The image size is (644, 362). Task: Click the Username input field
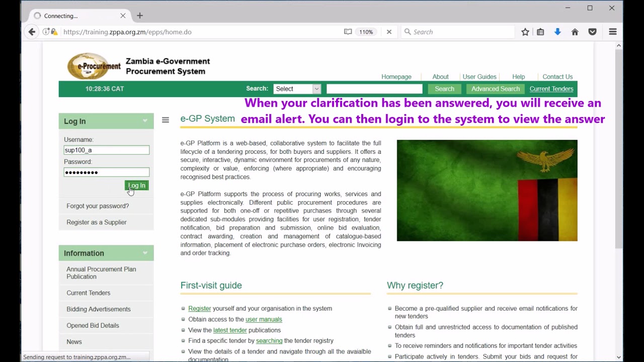(107, 150)
